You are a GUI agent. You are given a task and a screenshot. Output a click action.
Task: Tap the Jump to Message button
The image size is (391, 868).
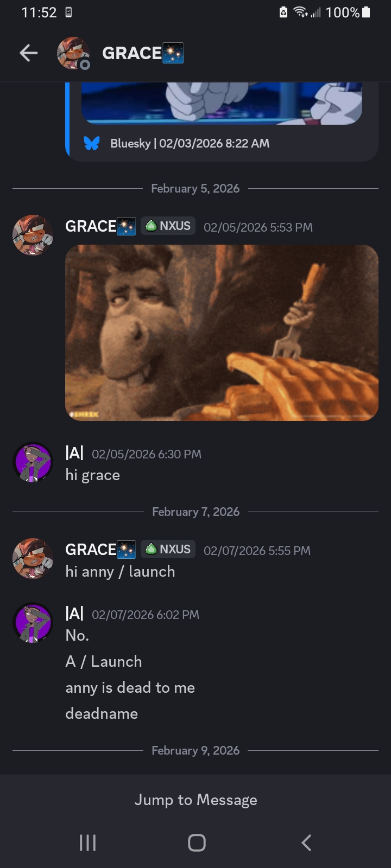coord(195,800)
